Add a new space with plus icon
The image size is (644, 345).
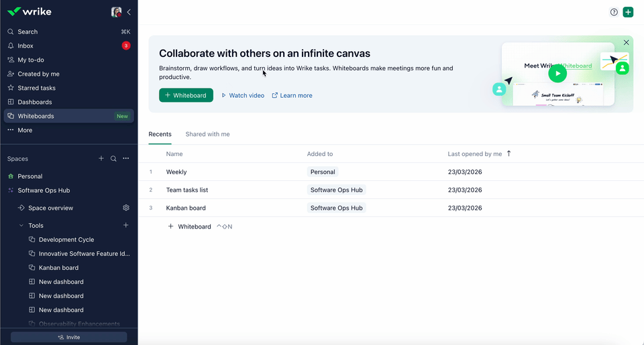[101, 159]
